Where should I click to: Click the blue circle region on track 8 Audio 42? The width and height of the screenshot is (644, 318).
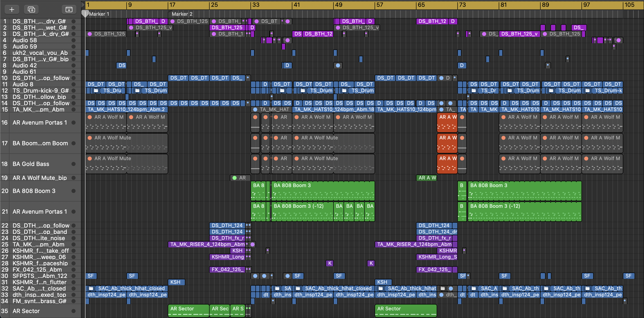pos(338,65)
